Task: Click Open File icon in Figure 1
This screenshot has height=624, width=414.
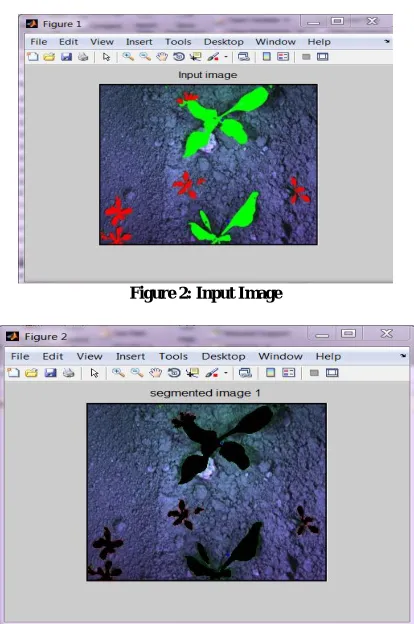Action: click(49, 57)
